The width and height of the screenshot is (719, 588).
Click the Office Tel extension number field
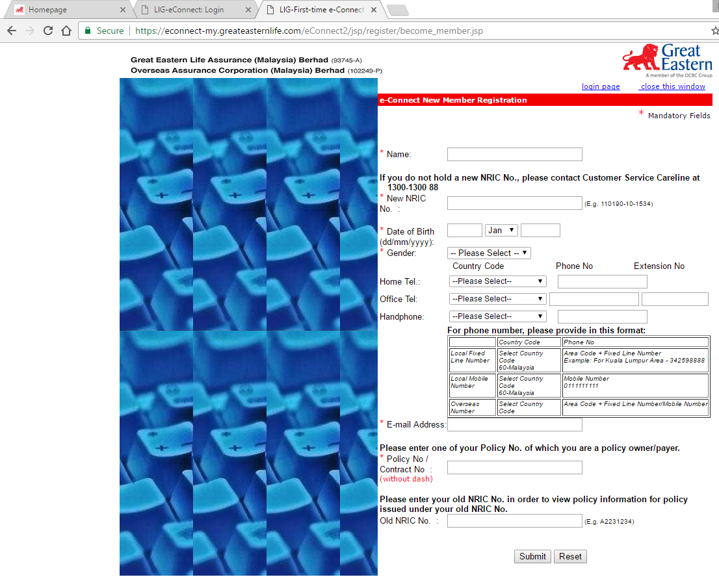point(675,300)
